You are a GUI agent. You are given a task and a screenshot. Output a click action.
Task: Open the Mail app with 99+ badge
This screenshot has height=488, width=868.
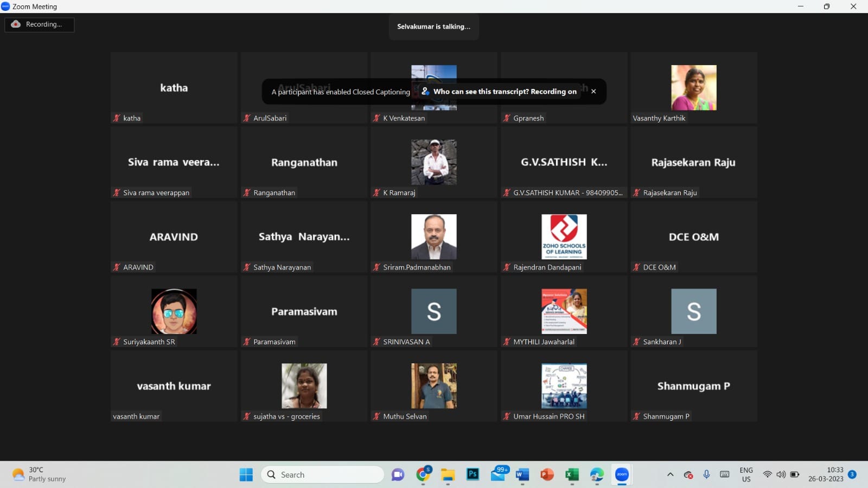(x=498, y=474)
